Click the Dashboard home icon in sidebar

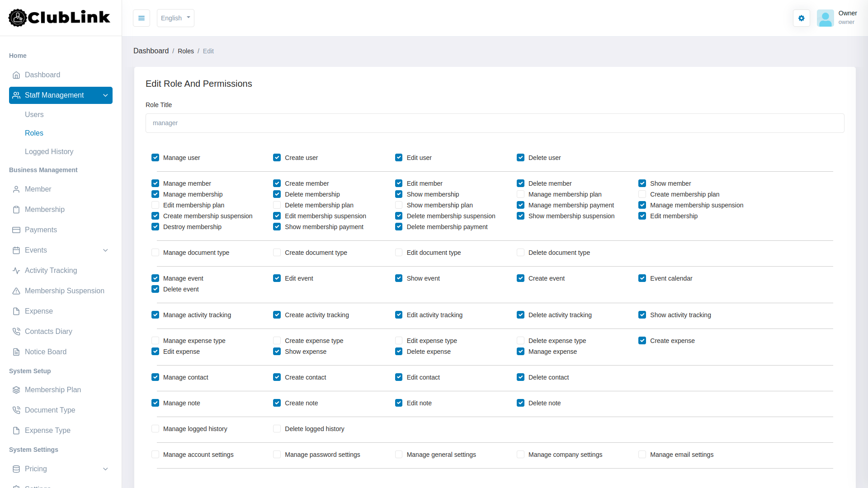(16, 75)
